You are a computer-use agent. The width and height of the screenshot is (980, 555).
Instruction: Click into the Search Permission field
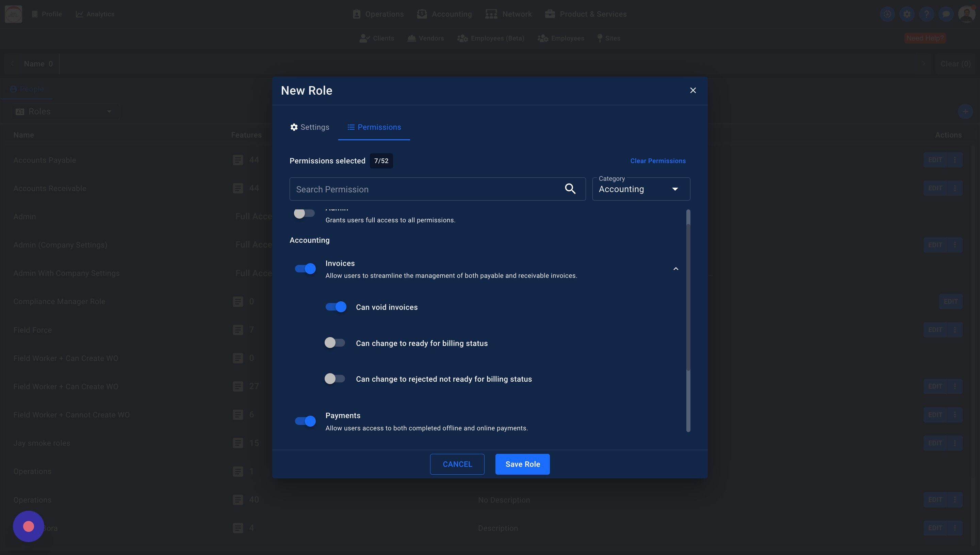pyautogui.click(x=423, y=189)
